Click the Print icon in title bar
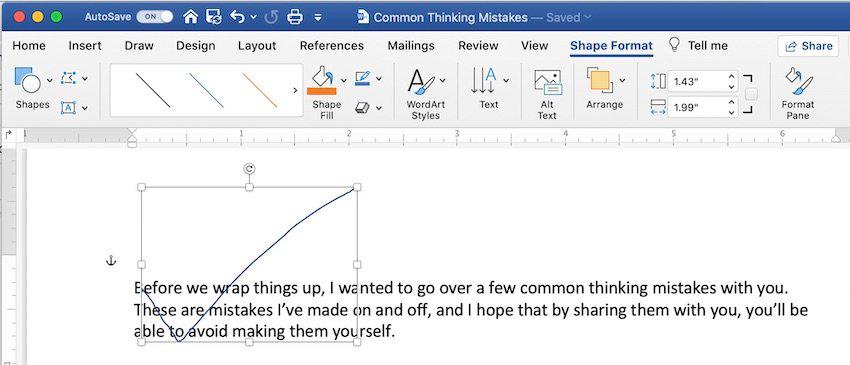 [294, 17]
